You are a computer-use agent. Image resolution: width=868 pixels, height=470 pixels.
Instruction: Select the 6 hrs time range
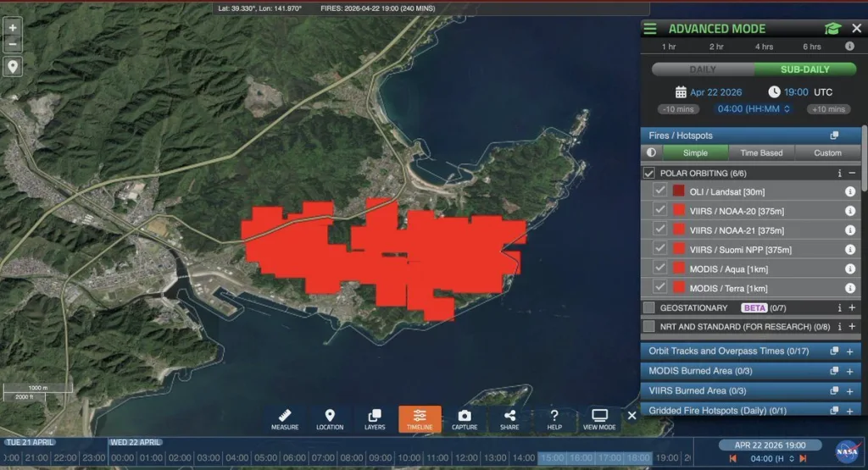811,47
